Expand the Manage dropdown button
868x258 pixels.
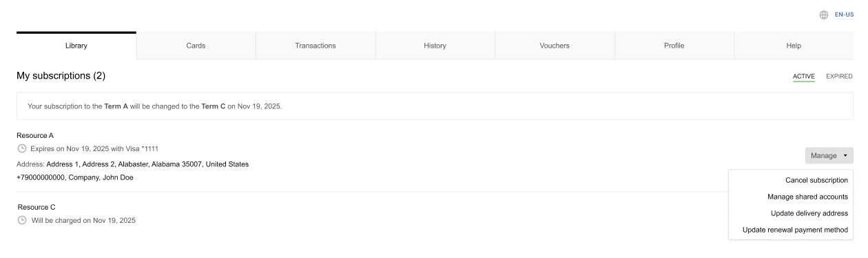829,155
